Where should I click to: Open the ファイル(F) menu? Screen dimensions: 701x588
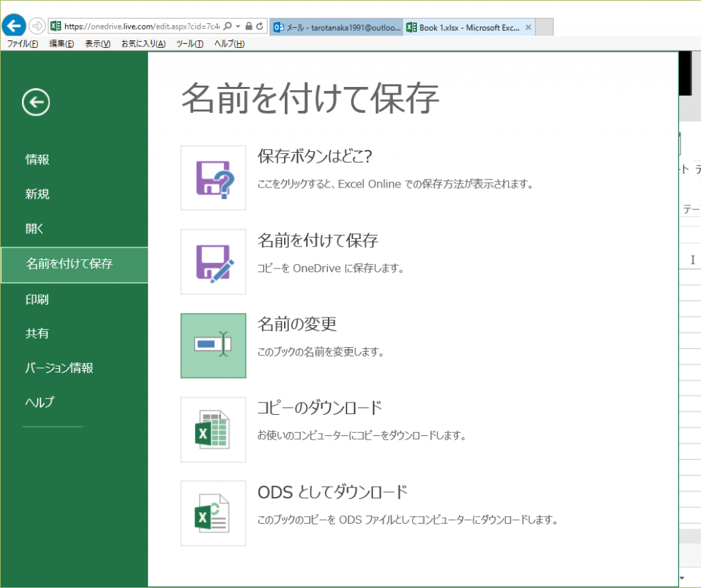tap(23, 43)
